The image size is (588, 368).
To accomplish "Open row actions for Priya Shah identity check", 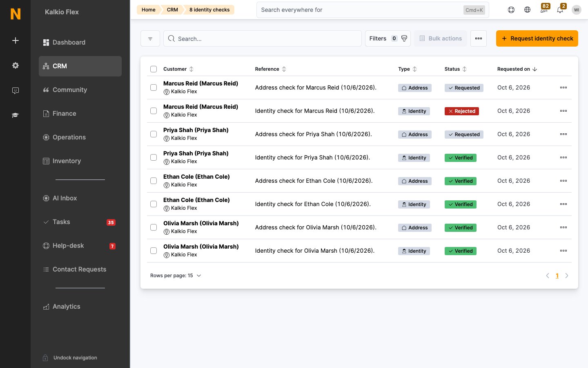I will tap(563, 157).
